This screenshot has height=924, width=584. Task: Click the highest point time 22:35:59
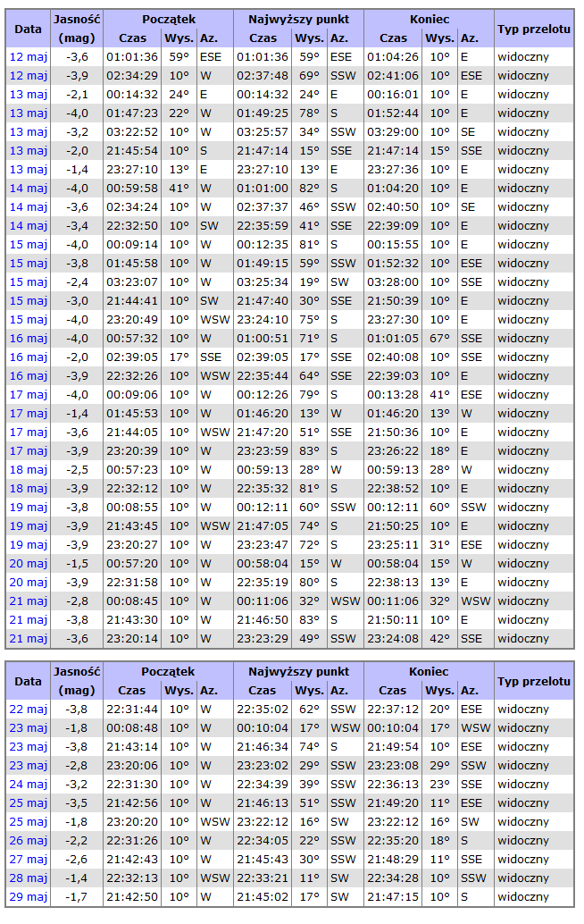[x=263, y=226]
